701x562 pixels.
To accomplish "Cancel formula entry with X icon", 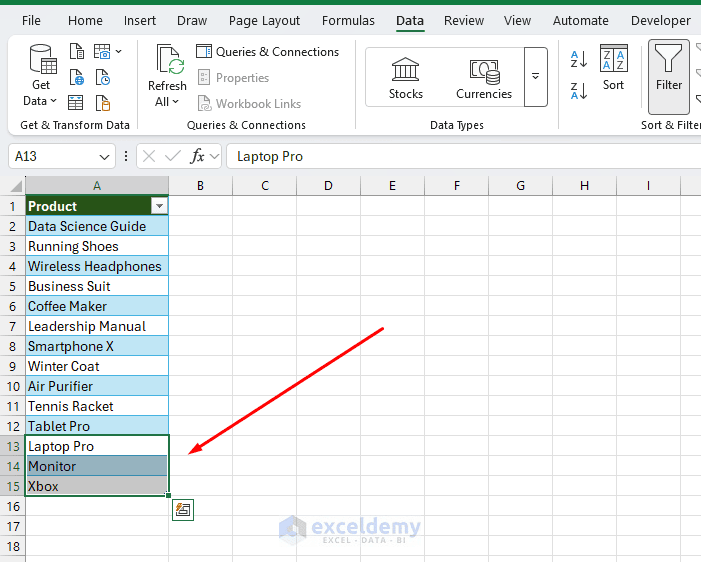I will point(149,156).
